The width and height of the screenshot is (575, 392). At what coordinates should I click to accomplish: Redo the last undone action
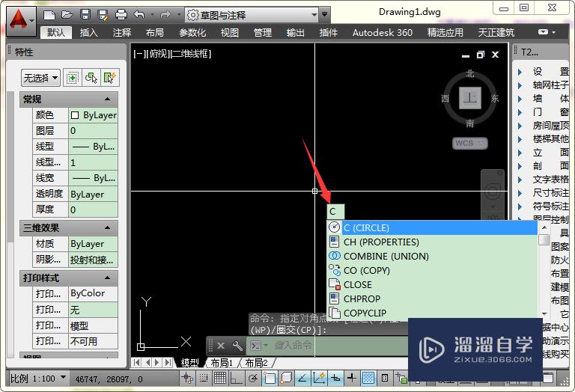click(165, 15)
